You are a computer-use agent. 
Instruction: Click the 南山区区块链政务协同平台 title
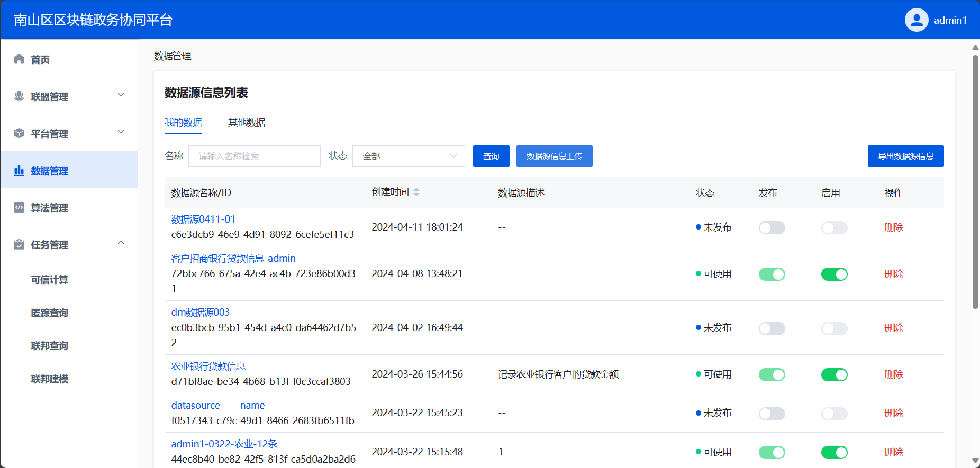click(x=93, y=20)
